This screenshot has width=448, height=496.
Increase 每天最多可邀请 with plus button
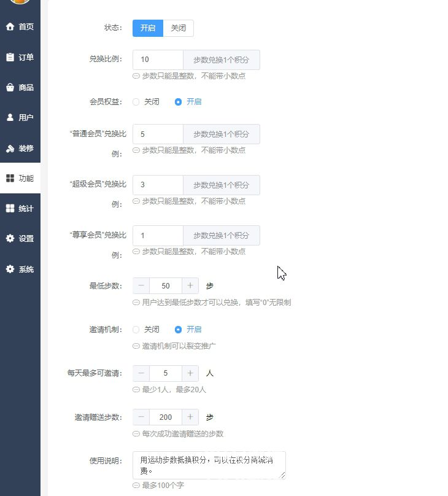pos(190,373)
